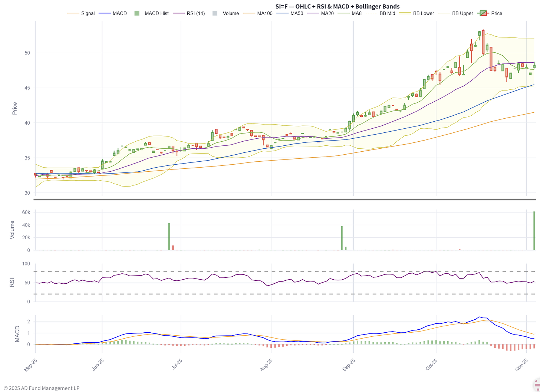The width and height of the screenshot is (540, 392).
Task: Click the 40k volume axis tick
Action: (x=26, y=225)
